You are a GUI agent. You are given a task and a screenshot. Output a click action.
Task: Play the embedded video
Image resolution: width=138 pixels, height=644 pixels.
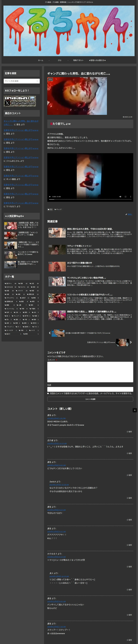50,197
